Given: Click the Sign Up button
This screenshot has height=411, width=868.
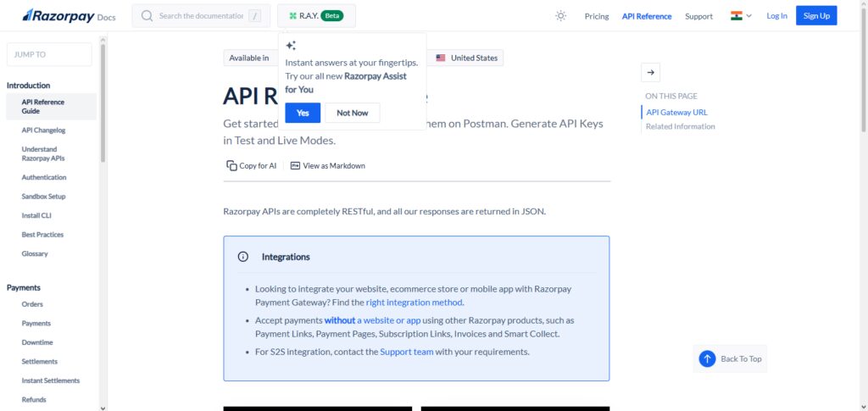Looking at the screenshot, I should [x=816, y=15].
